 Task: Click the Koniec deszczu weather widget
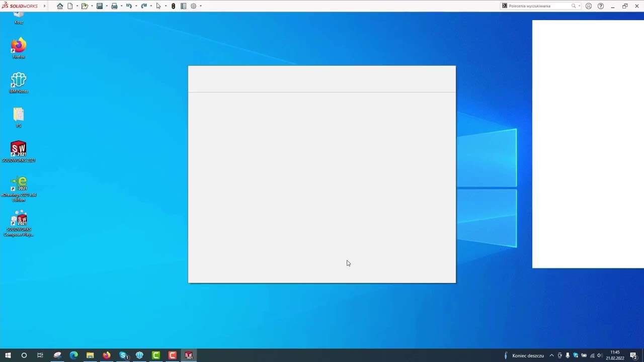tap(524, 355)
